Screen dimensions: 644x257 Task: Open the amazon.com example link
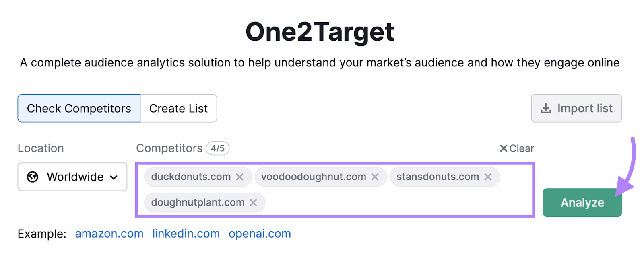point(109,234)
